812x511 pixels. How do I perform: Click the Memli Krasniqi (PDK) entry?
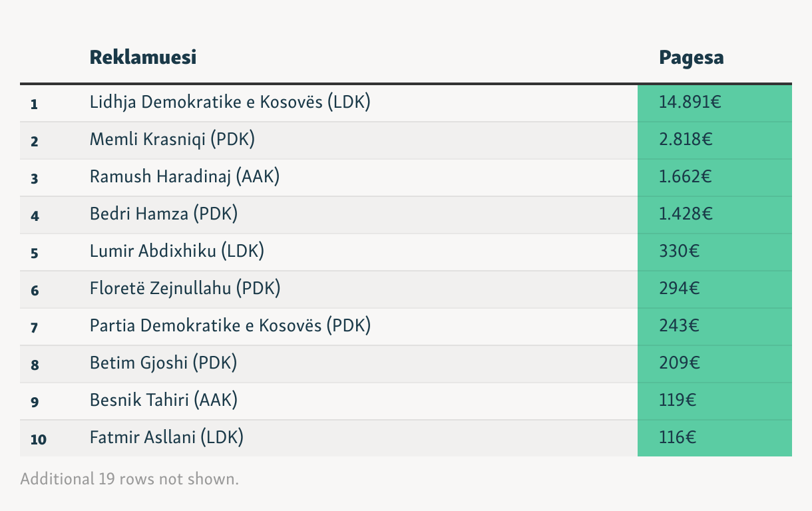(172, 140)
